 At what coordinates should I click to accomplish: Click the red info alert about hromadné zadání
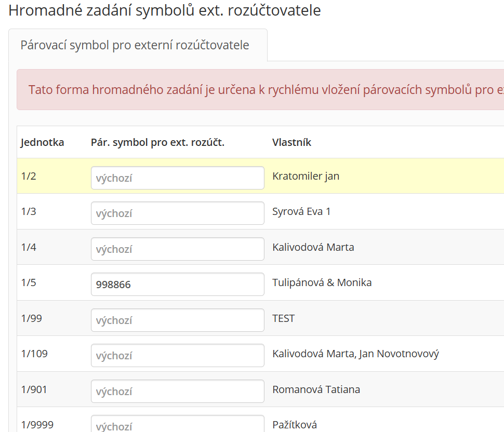(x=260, y=90)
